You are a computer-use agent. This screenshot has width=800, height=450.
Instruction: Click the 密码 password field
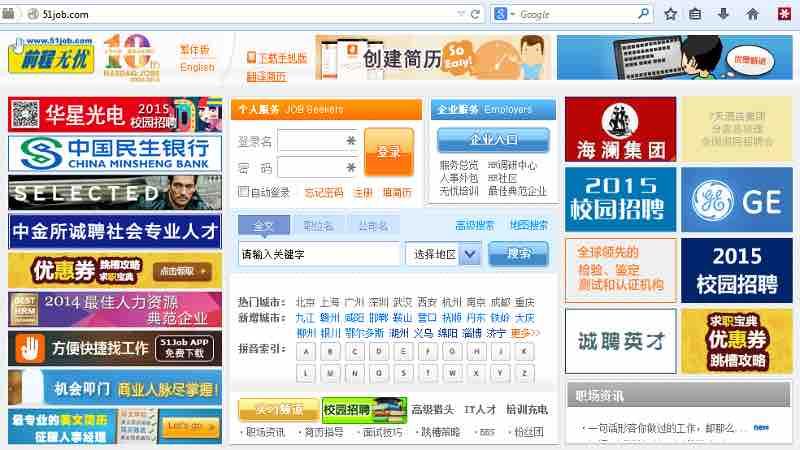pyautogui.click(x=318, y=167)
